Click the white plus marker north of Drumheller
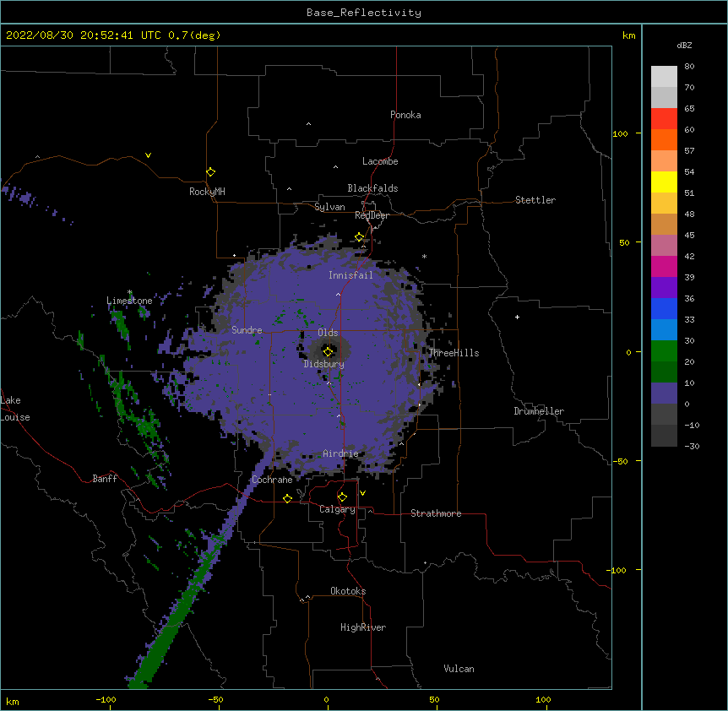The width and height of the screenshot is (728, 711). [517, 317]
